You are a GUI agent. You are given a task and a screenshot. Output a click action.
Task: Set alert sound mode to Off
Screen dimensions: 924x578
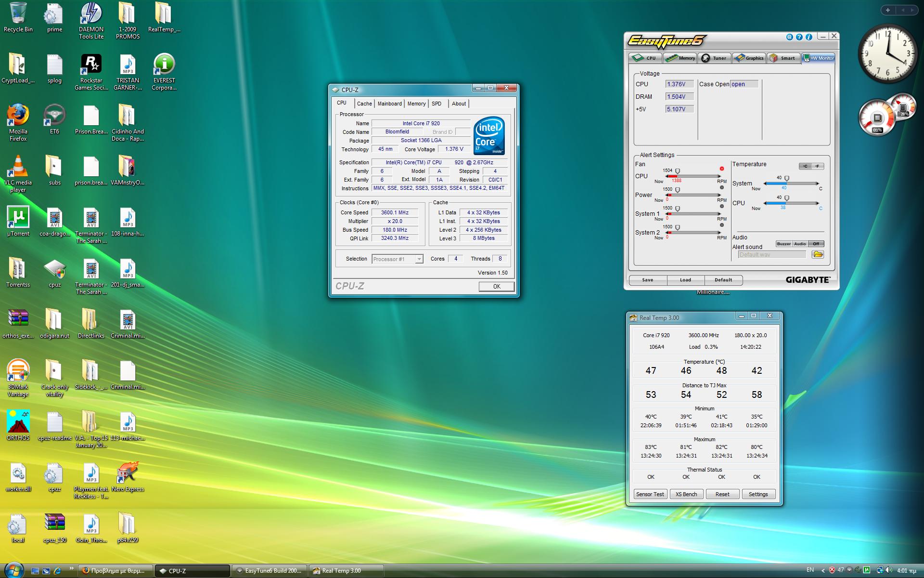(x=816, y=244)
